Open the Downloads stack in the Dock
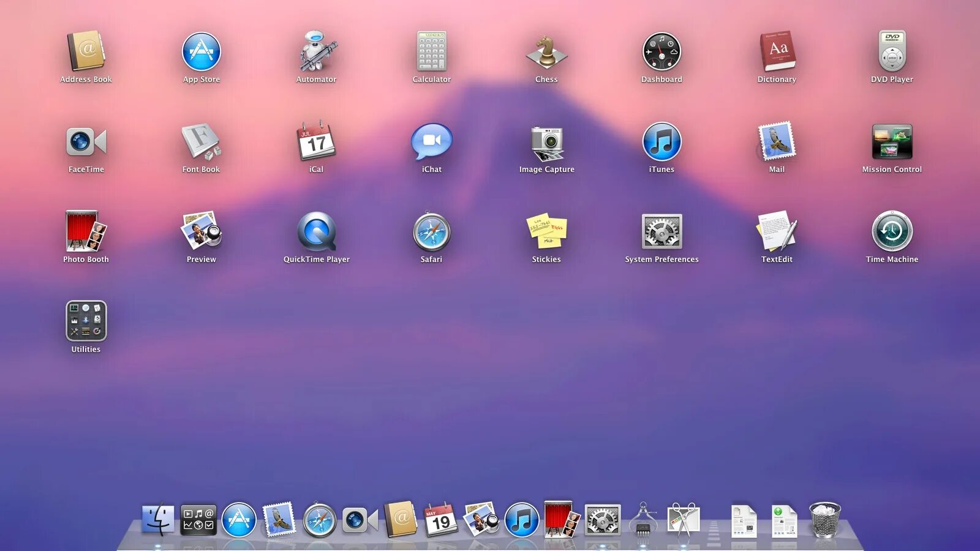Image resolution: width=980 pixels, height=551 pixels. pyautogui.click(x=785, y=521)
